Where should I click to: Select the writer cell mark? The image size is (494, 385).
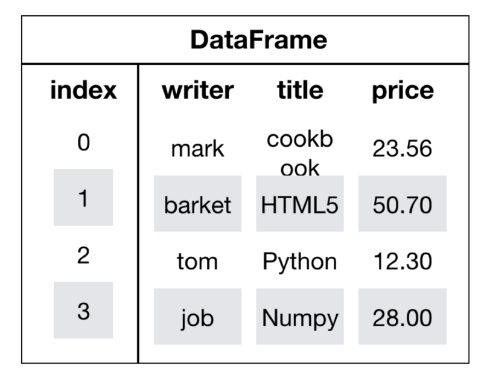tap(198, 149)
